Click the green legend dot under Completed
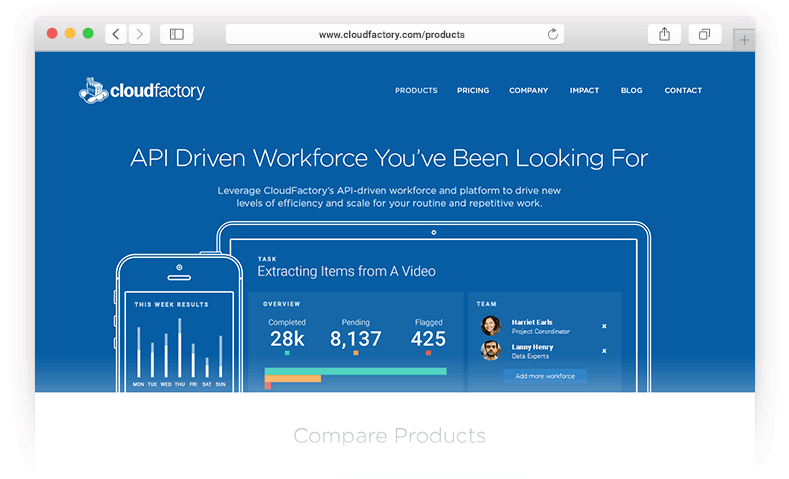 [x=287, y=353]
